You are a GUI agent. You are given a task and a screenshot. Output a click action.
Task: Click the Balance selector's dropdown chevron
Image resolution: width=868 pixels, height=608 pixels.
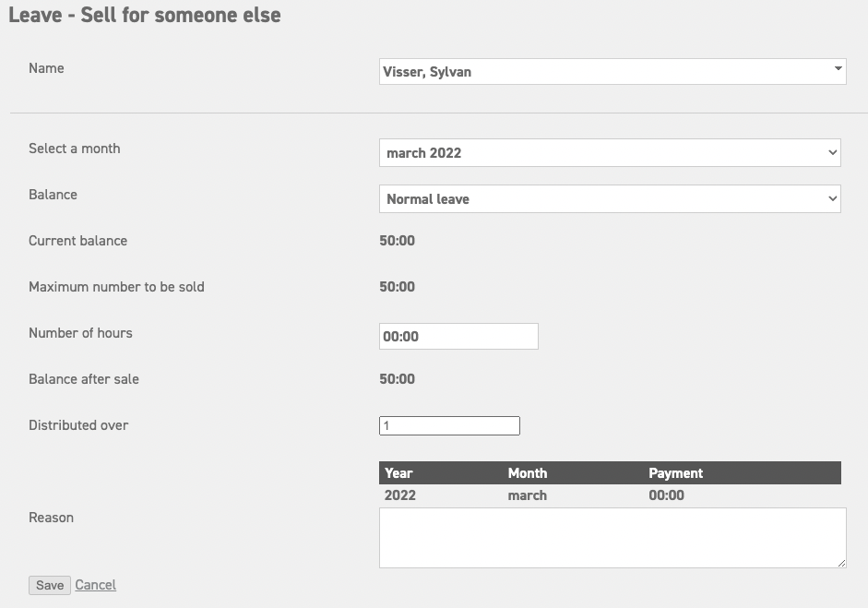[x=831, y=198]
